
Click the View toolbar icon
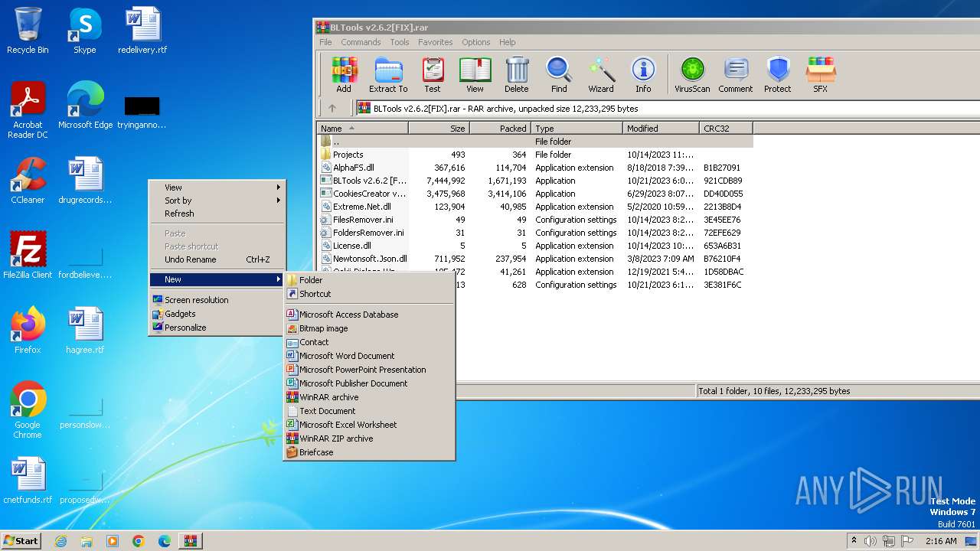[475, 75]
